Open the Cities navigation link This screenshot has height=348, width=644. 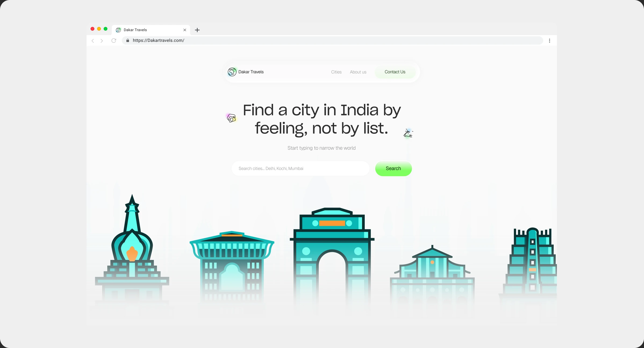pyautogui.click(x=336, y=72)
